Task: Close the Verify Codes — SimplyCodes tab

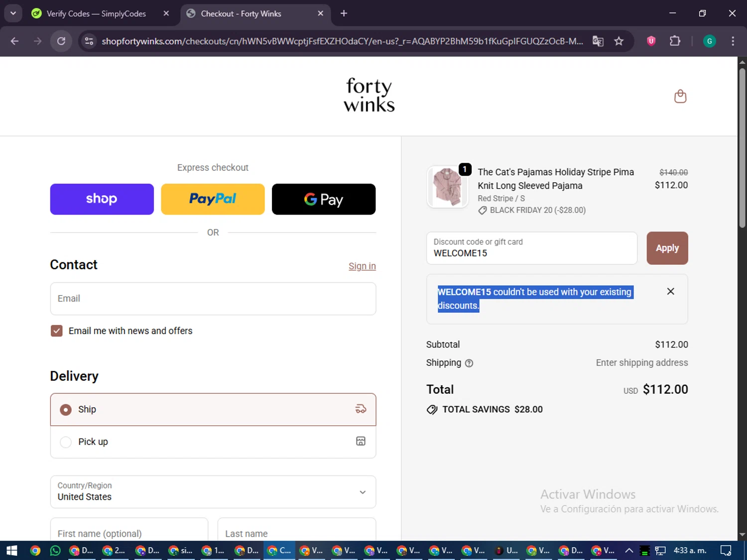Action: pyautogui.click(x=166, y=13)
